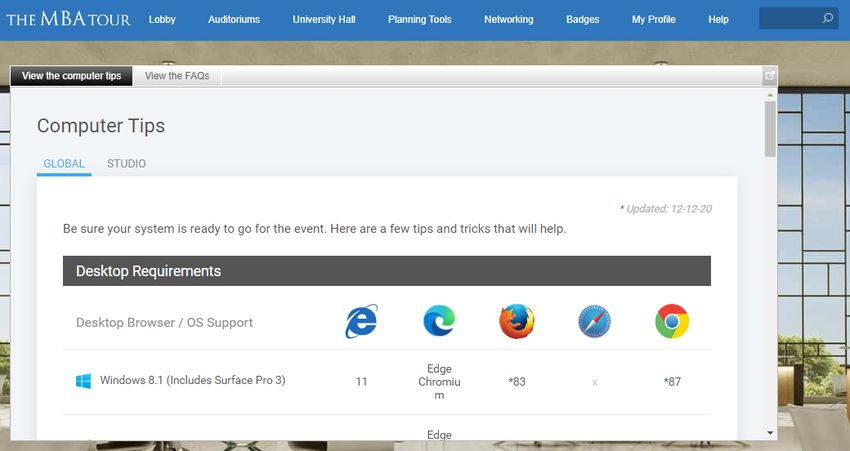Click the Chrome *87 cell
The height and width of the screenshot is (451, 850).
tap(672, 382)
